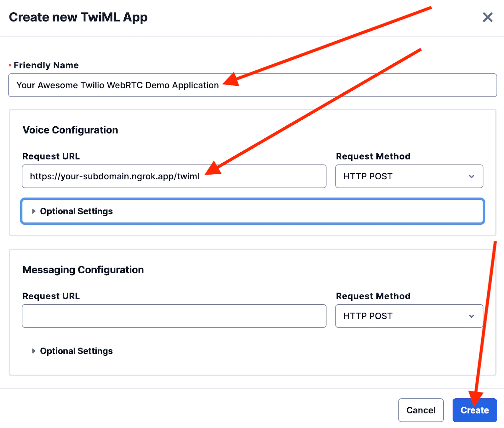Click the Friendly Name label
Screen dimensions: 504x428
point(46,65)
